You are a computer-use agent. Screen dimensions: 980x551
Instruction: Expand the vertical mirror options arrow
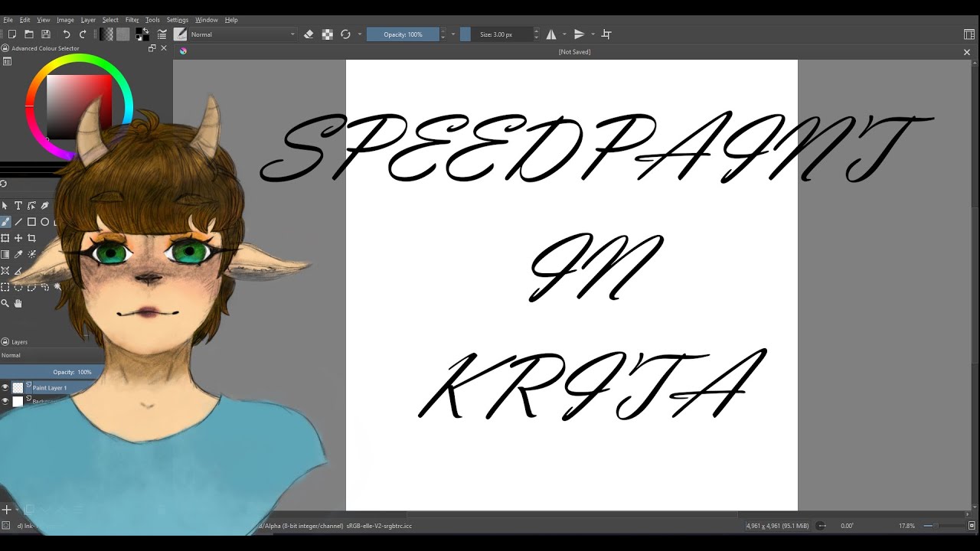point(593,34)
